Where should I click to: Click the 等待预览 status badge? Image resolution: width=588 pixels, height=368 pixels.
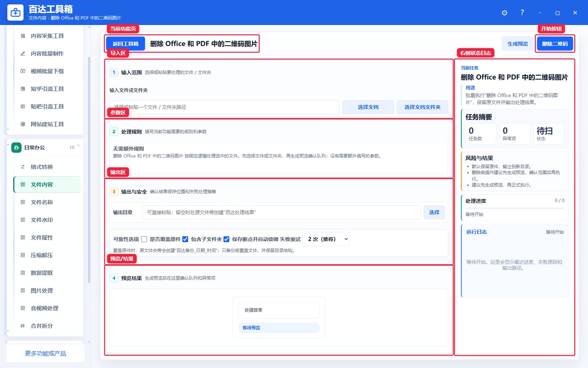tap(279, 328)
